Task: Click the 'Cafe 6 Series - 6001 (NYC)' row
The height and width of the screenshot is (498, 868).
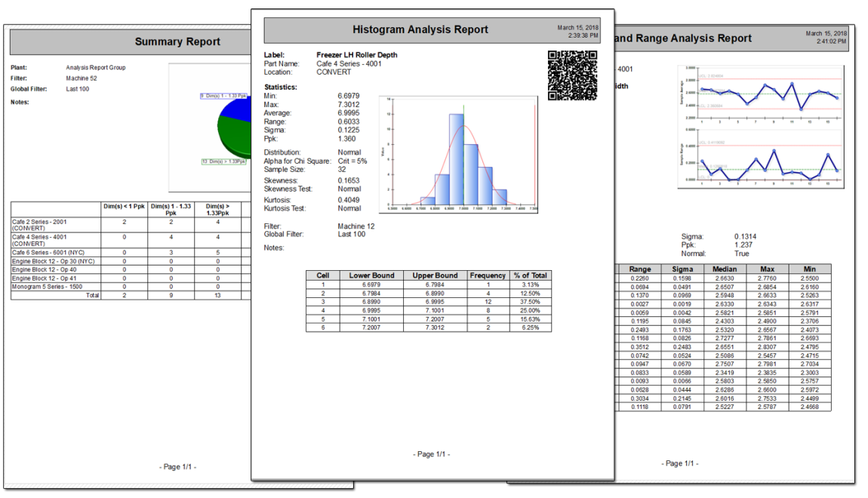Action: [x=131, y=252]
